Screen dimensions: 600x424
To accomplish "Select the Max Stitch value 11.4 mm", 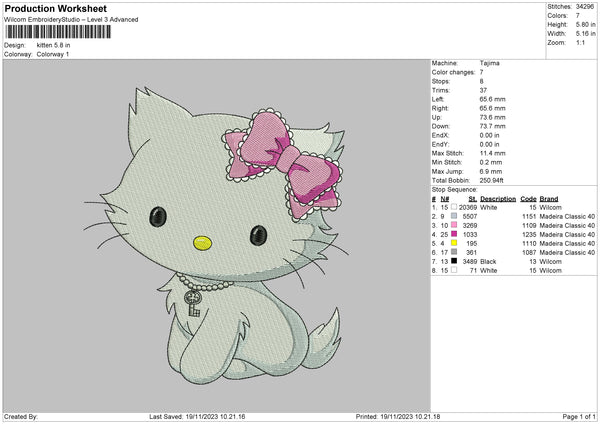I will coord(492,153).
